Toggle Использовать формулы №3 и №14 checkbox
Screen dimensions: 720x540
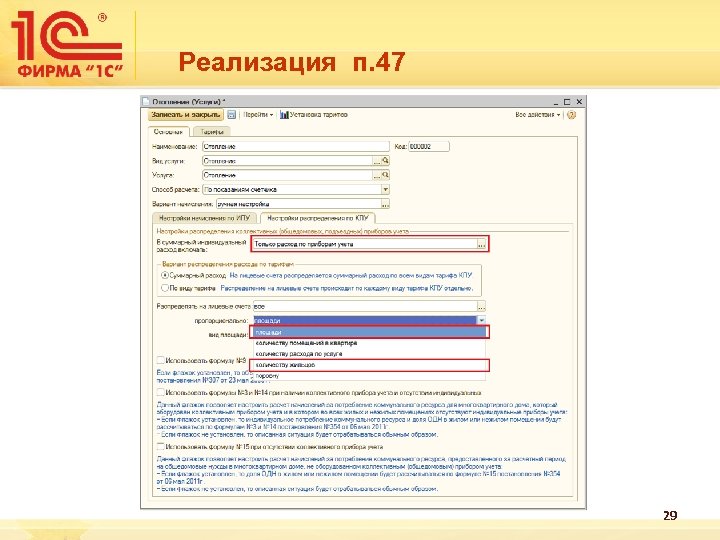(160, 393)
